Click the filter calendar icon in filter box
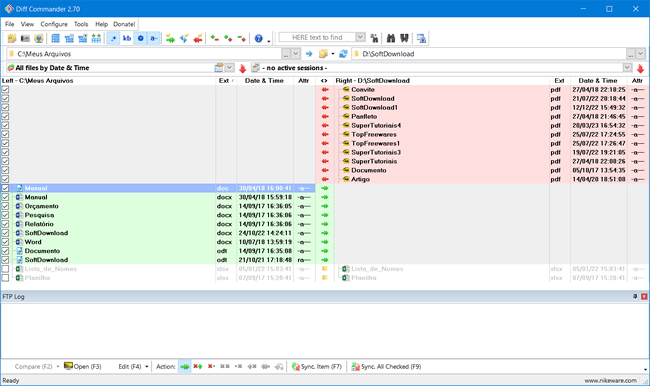This screenshot has width=650, height=386. [218, 68]
